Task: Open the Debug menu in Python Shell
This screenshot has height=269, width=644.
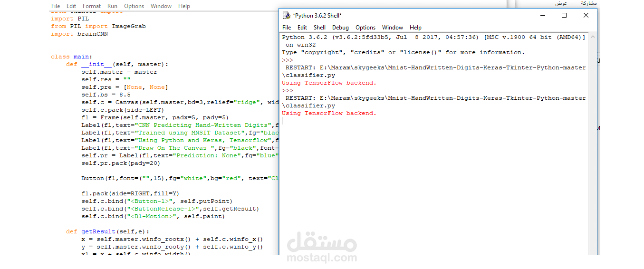Action: pyautogui.click(x=340, y=28)
